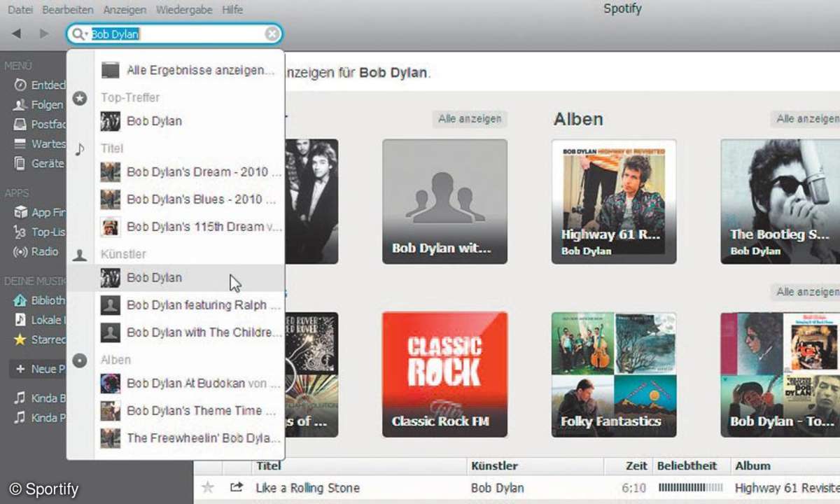The width and height of the screenshot is (840, 504).
Task: Open the Highway 61 Revisited album card
Action: coord(614,201)
